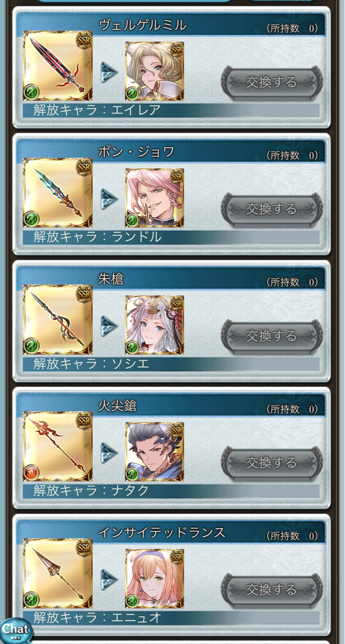This screenshot has width=345, height=644.
Task: Tap the インサイテッドランス weapon icon
Action: 57,574
